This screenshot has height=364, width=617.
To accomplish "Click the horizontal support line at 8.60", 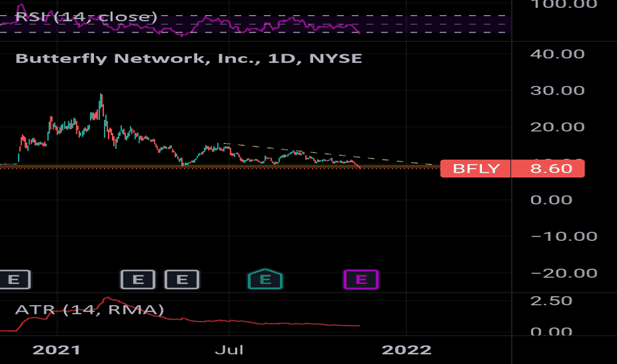I will 220,167.
